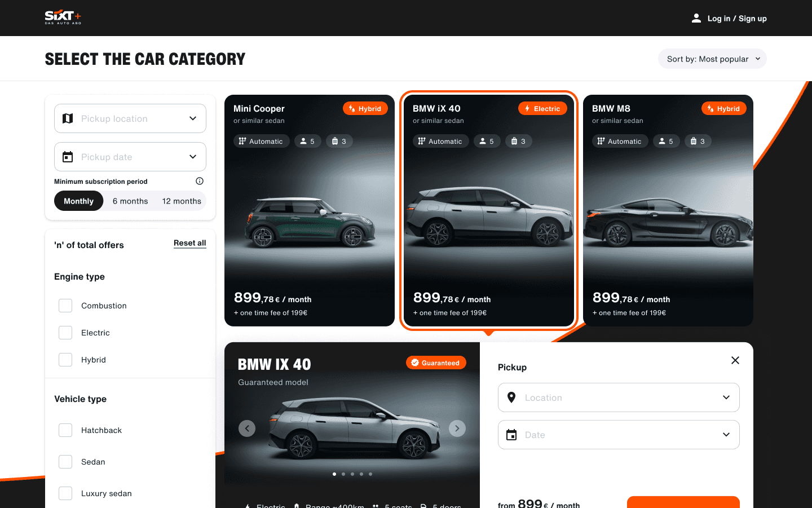
Task: Click the 'Vehicle type' filter heading
Action: click(x=80, y=399)
